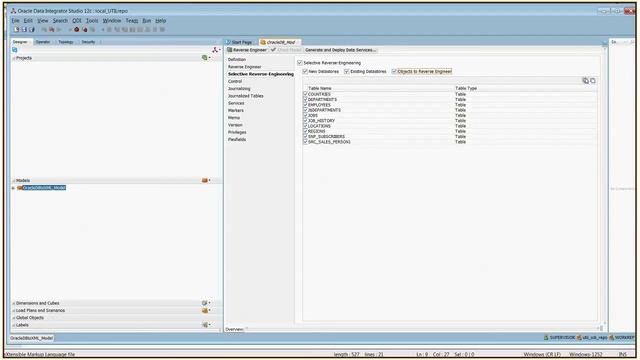
Task: Uncheck the LOCATIONS table checkbox
Action: [305, 126]
